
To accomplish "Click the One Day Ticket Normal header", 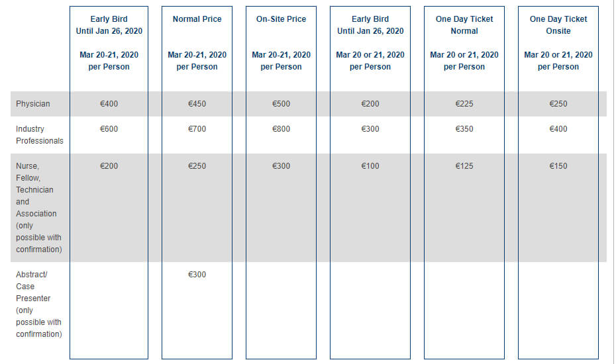I will point(464,24).
